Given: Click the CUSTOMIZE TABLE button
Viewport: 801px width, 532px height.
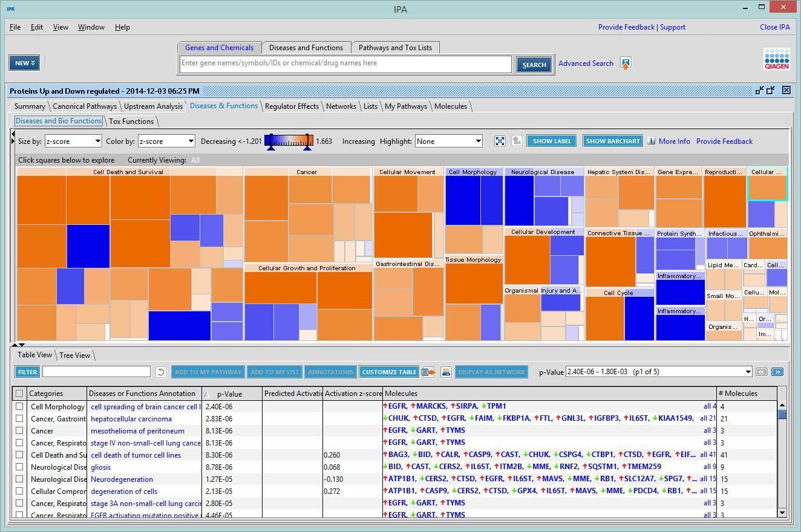Looking at the screenshot, I should point(389,372).
